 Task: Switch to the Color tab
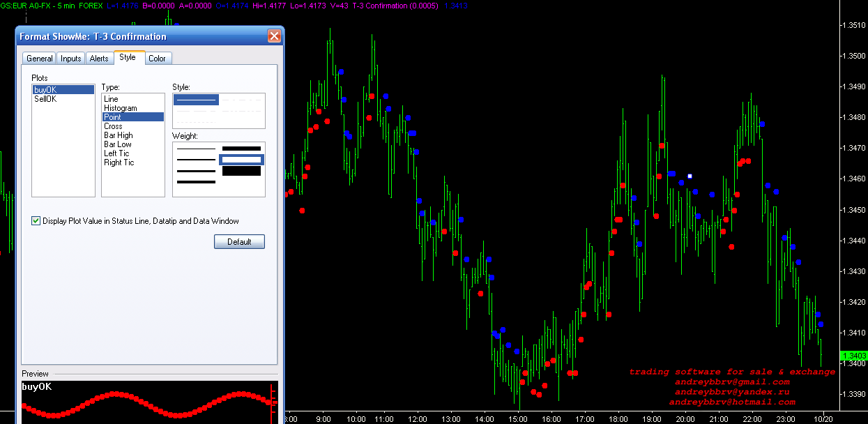coord(158,59)
